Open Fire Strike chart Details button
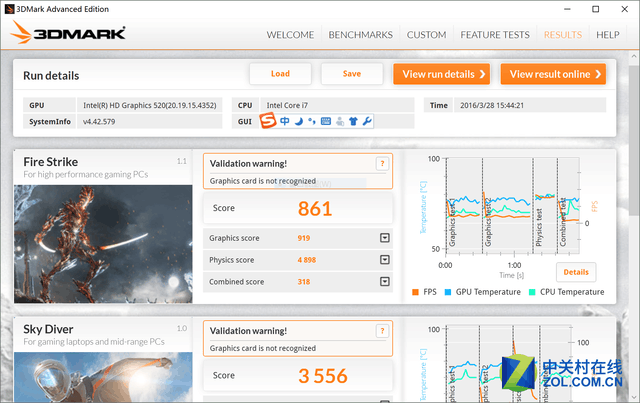This screenshot has width=640, height=403. click(x=576, y=272)
